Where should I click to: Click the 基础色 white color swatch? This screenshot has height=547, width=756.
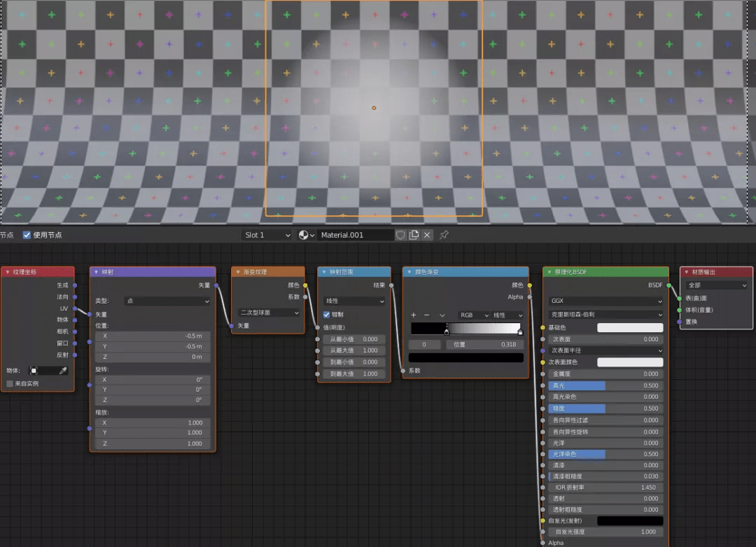[x=630, y=328]
